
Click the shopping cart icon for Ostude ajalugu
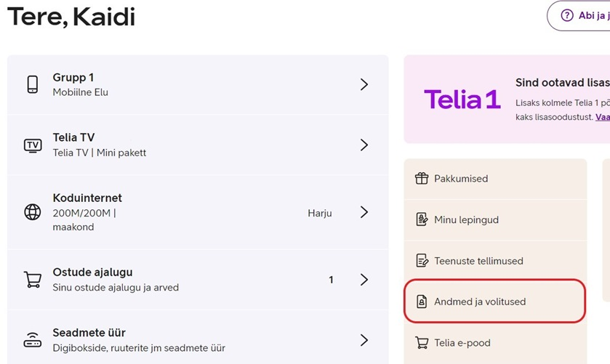(x=33, y=280)
